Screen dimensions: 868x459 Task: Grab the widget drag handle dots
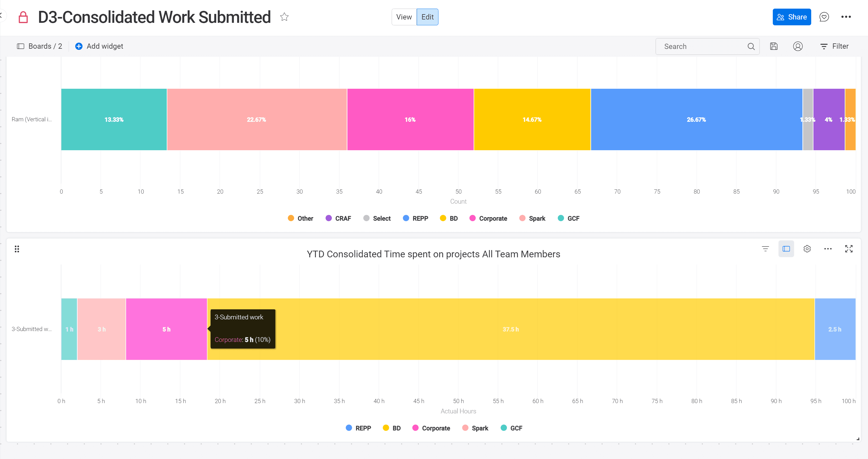tap(17, 249)
